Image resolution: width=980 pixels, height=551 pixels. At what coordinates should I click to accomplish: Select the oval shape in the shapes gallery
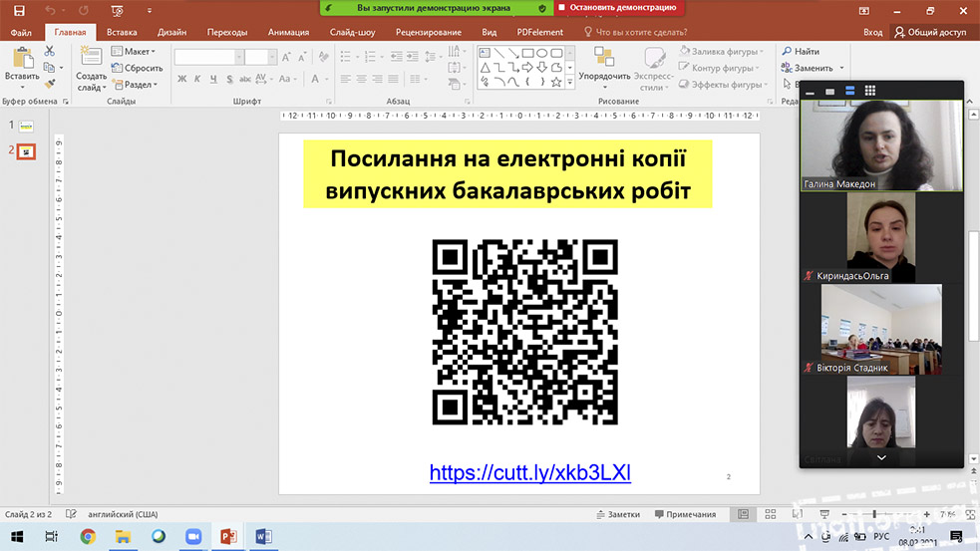542,53
